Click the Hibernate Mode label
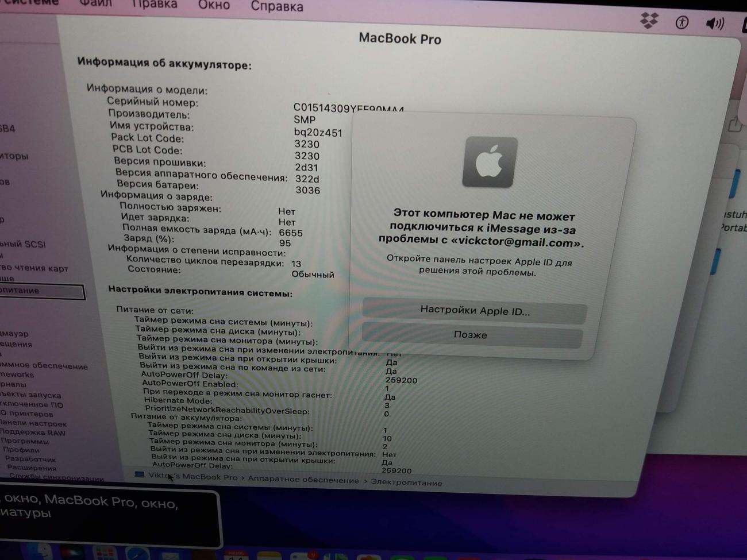Image resolution: width=747 pixels, height=560 pixels. tap(178, 400)
